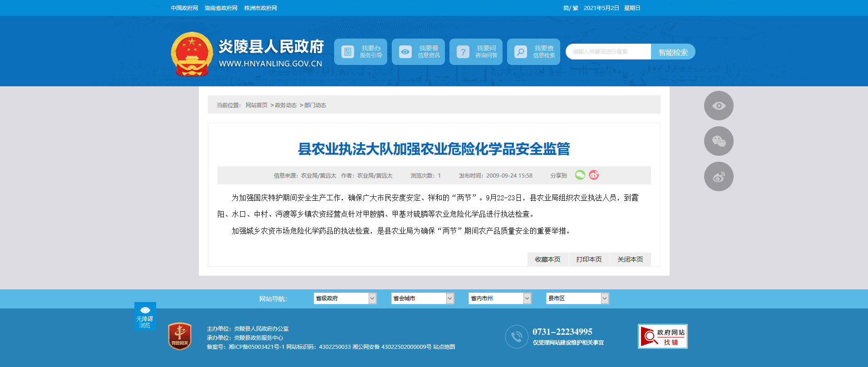Click the 智能检索 search button
This screenshot has height=367, width=868.
click(673, 52)
